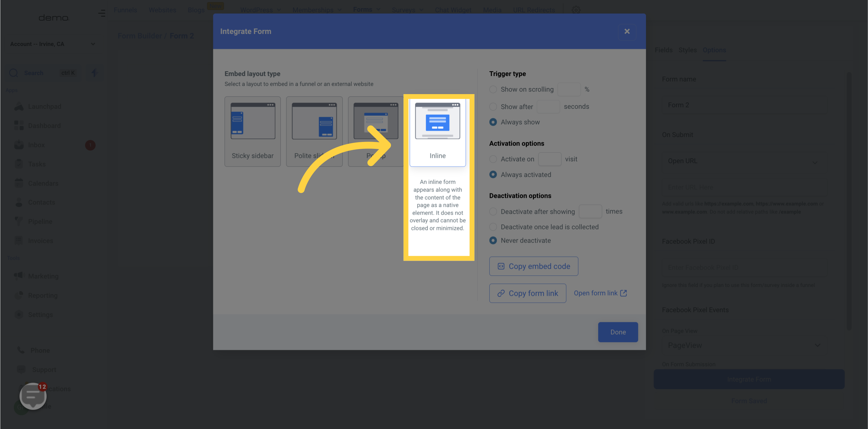Pick the Inline embed layout card
Image resolution: width=868 pixels, height=429 pixels.
tap(437, 131)
